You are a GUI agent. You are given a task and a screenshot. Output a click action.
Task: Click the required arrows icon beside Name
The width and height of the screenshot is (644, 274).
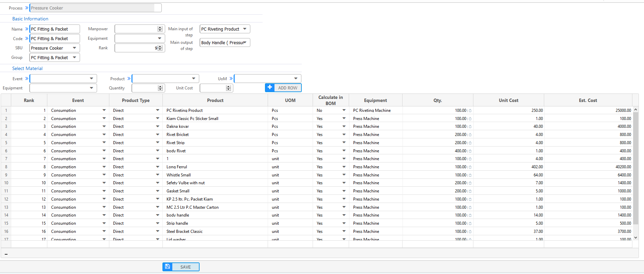(27, 29)
